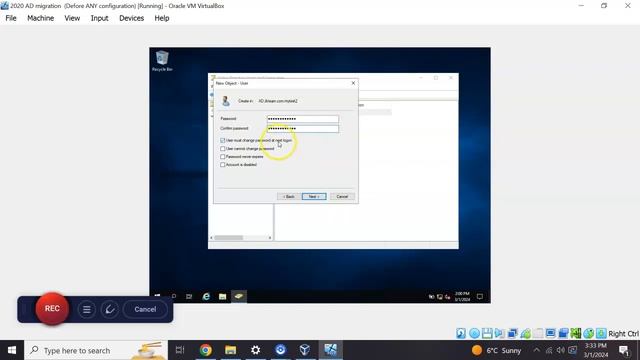Viewport: 640px width, 360px height.
Task: Click the shared folders status icon
Action: (x=538, y=333)
